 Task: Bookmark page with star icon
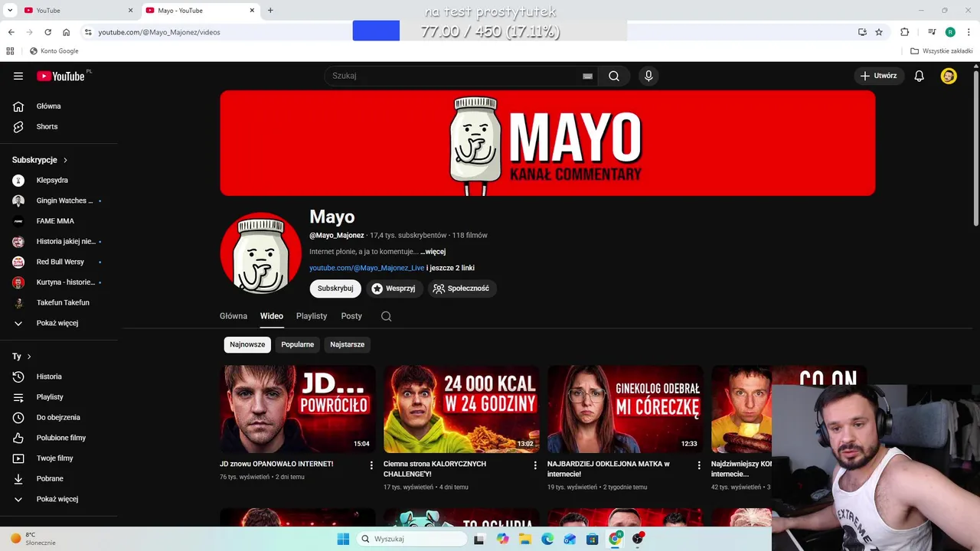click(879, 32)
